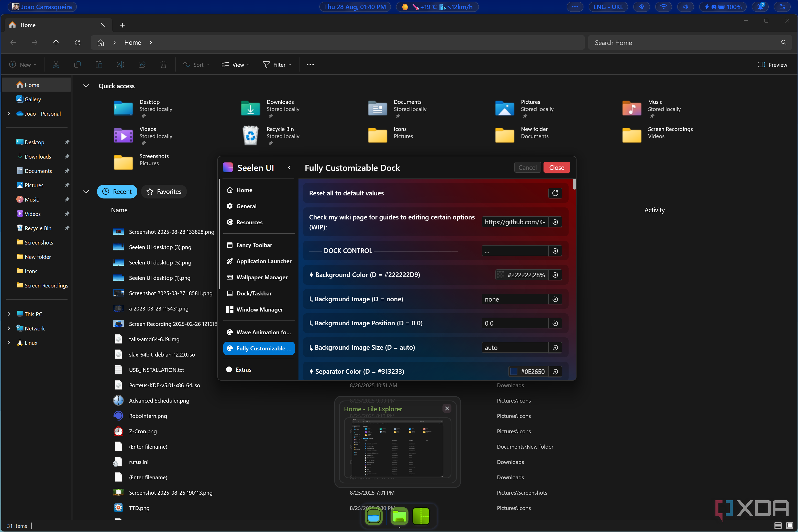Toggle the Preview pane
798x532 pixels.
tap(772, 64)
